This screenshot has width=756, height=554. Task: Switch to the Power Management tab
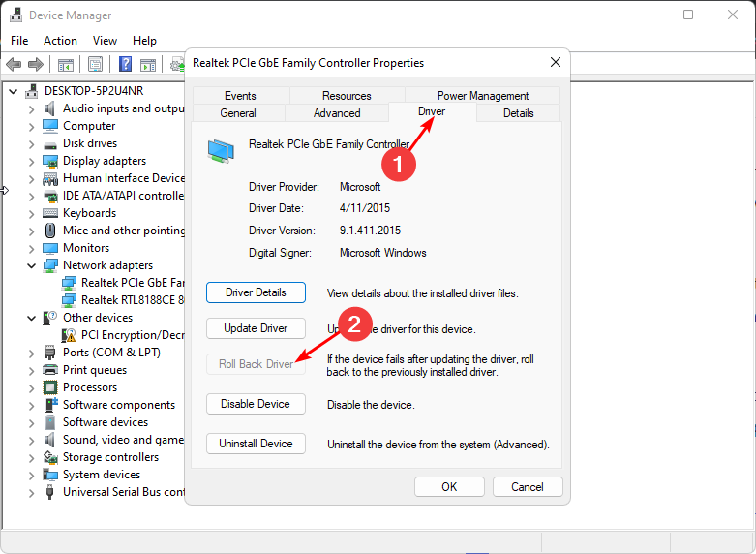pyautogui.click(x=483, y=96)
